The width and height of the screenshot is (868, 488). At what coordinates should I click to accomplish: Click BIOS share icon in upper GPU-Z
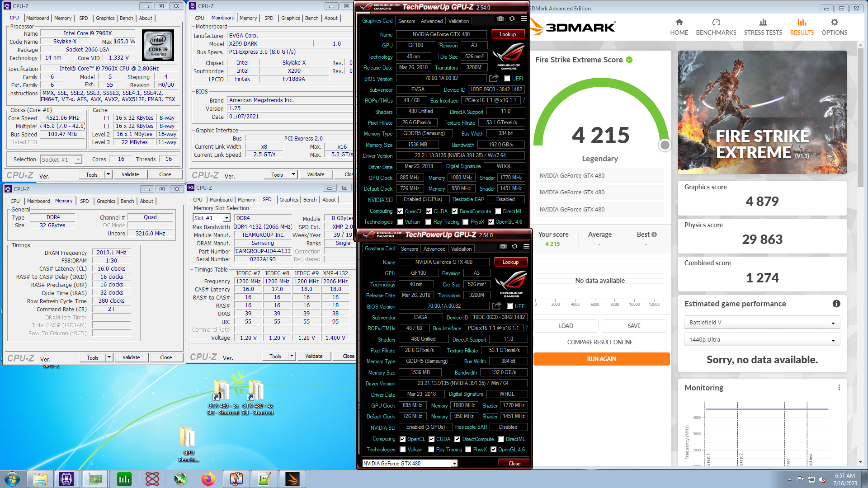(494, 78)
